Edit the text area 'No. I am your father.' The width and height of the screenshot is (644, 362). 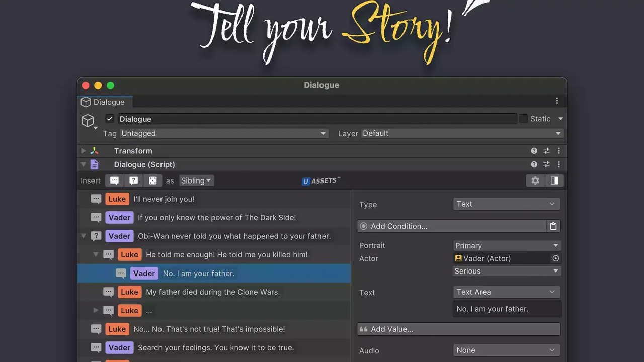point(507,309)
